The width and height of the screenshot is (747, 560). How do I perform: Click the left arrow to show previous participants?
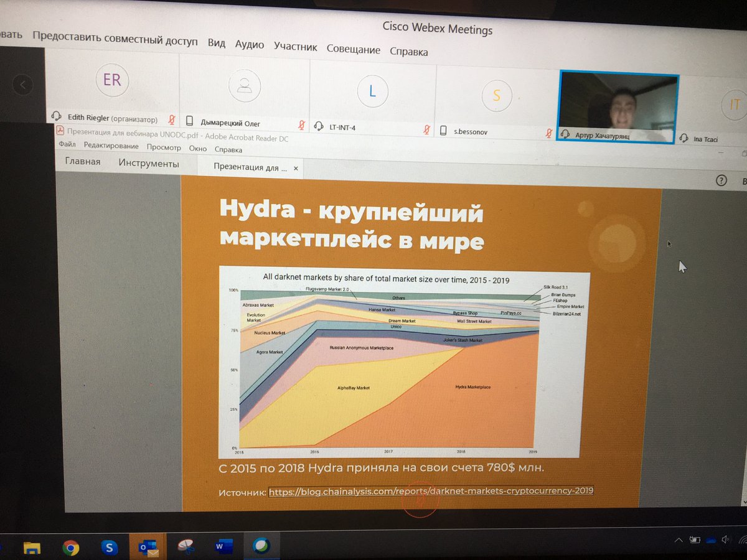point(22,83)
